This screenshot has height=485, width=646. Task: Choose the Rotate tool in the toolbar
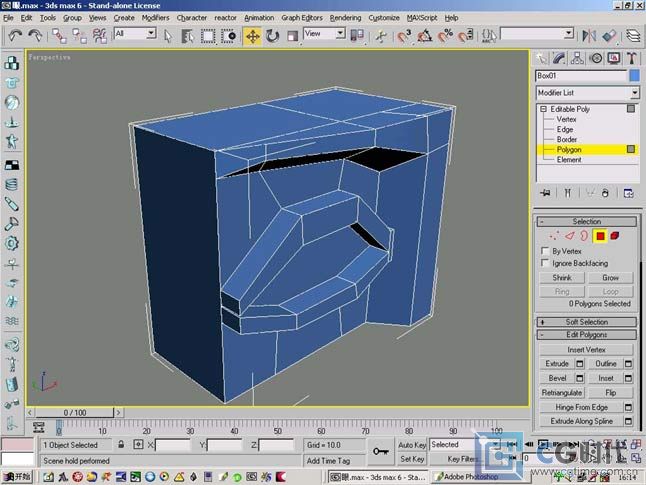coord(272,35)
